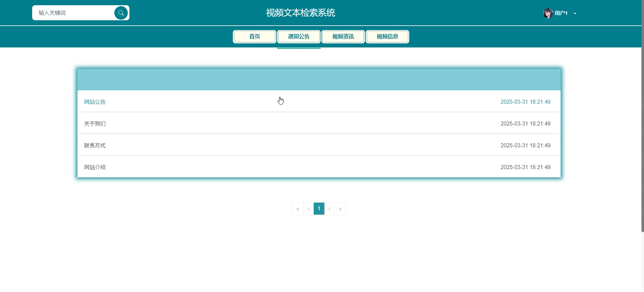Image resolution: width=644 pixels, height=292 pixels.
Task: Select page number 1 in pagination
Action: point(319,209)
